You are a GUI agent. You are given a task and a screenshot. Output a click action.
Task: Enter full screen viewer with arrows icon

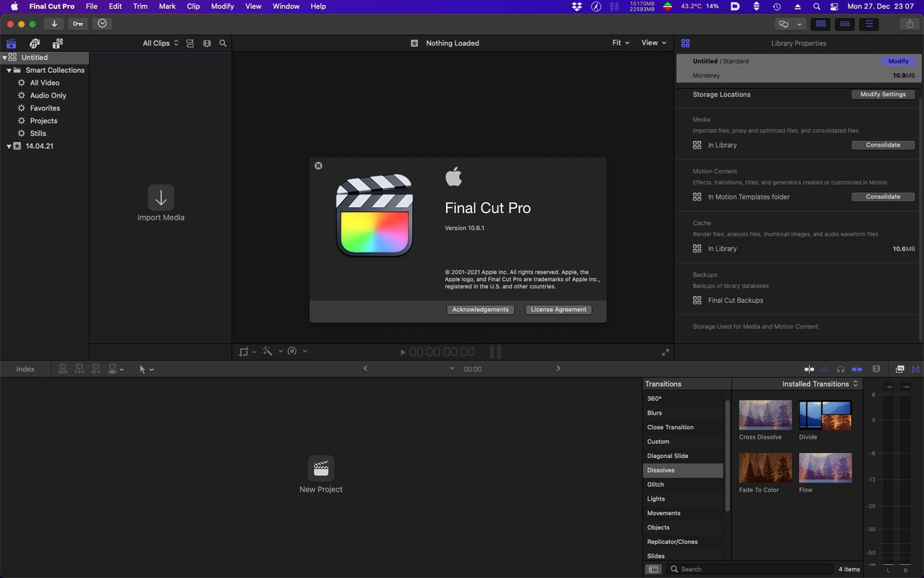tap(665, 352)
